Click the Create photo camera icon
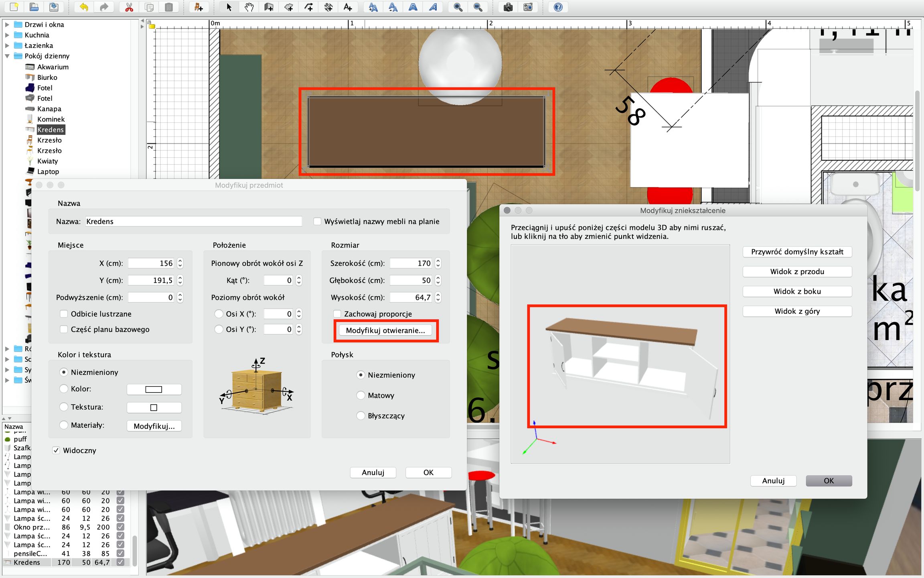Viewport: 924px width, 578px height. (x=508, y=7)
